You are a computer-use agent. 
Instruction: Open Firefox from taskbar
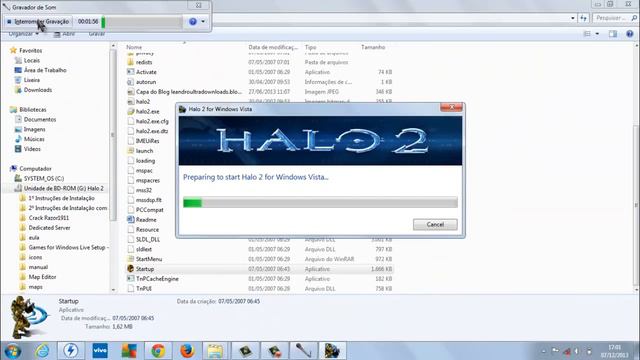187,351
